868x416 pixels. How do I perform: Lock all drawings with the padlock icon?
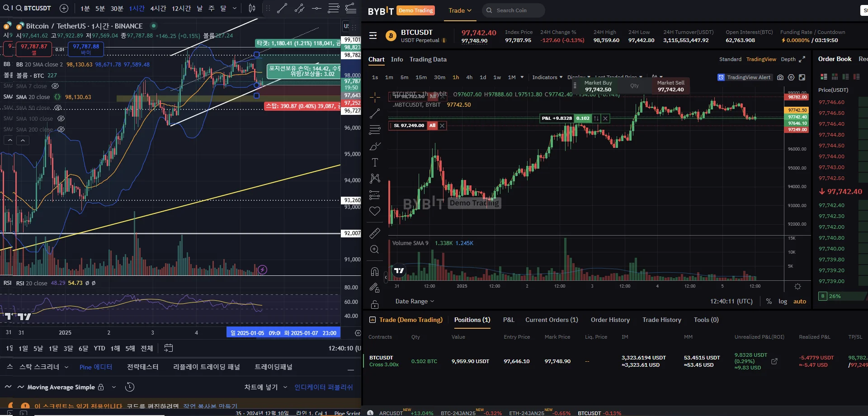[375, 304]
